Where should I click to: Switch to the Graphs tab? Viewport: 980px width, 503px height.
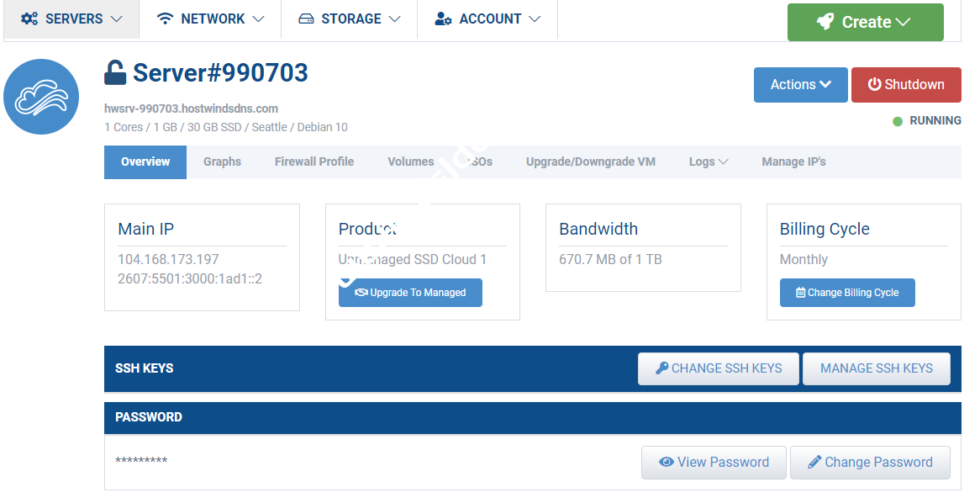pos(222,161)
